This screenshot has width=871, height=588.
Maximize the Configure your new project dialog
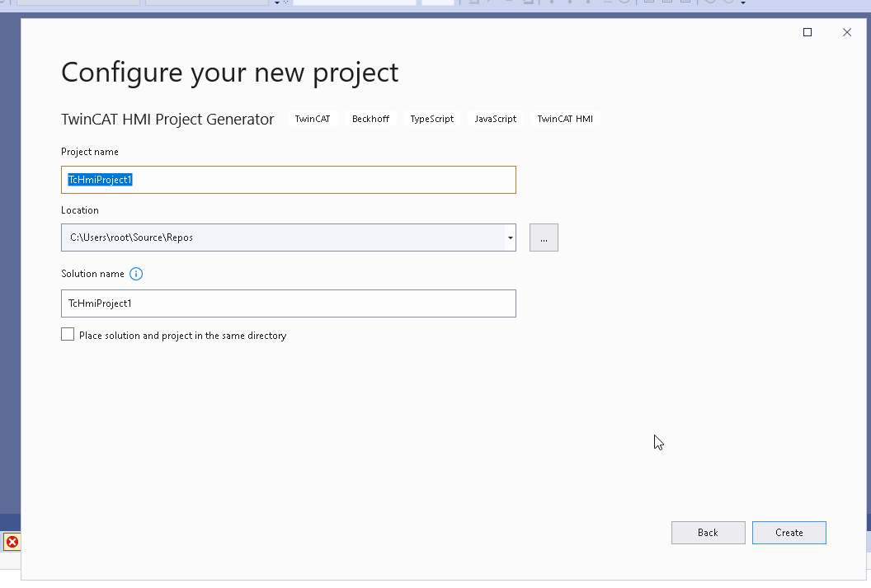point(807,32)
